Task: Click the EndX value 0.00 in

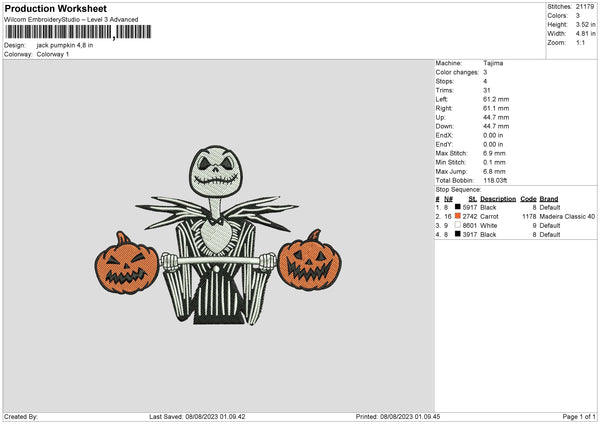Action: (x=493, y=135)
